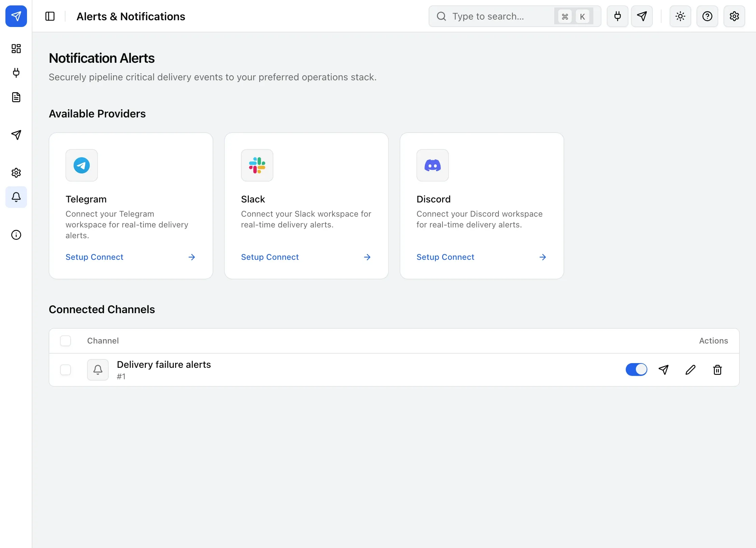Open Slack Setup Connect link
This screenshot has width=756, height=548.
tap(270, 257)
